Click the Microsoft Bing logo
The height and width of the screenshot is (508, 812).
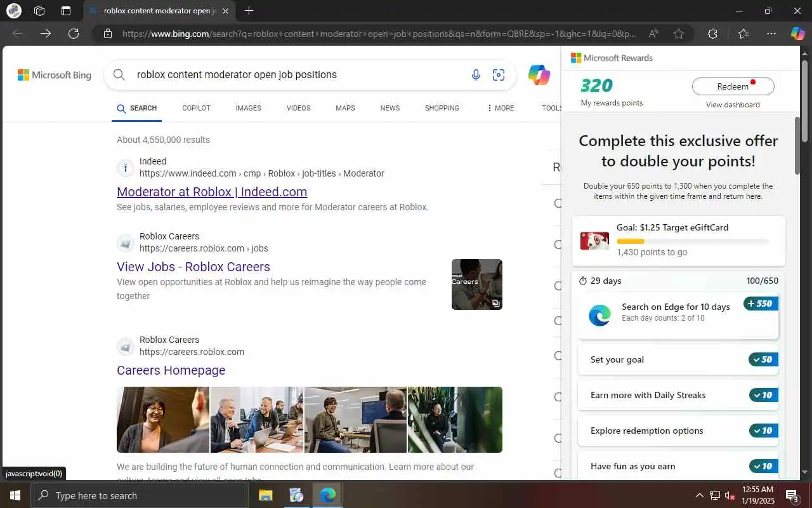tap(55, 75)
